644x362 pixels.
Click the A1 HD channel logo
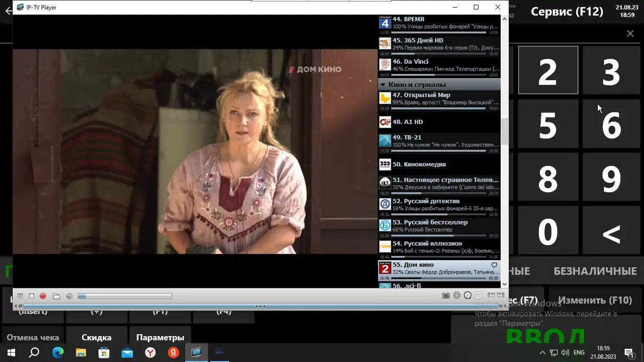coord(385,122)
